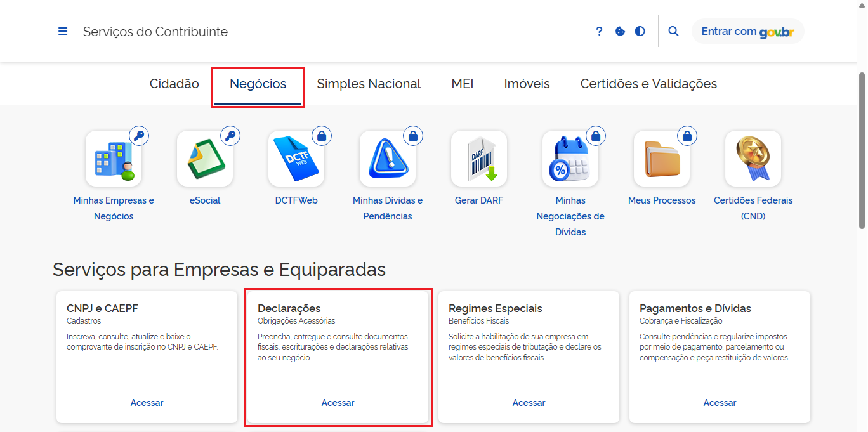Viewport: 868px width, 432px height.
Task: Click Entrar com gov.br button
Action: 747,31
